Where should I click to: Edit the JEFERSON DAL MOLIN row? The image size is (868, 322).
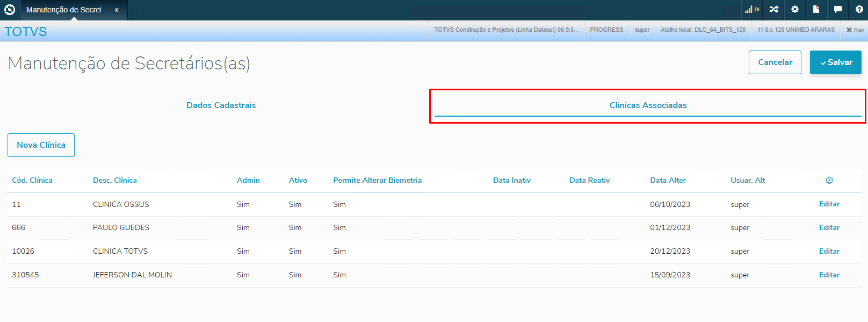[829, 275]
